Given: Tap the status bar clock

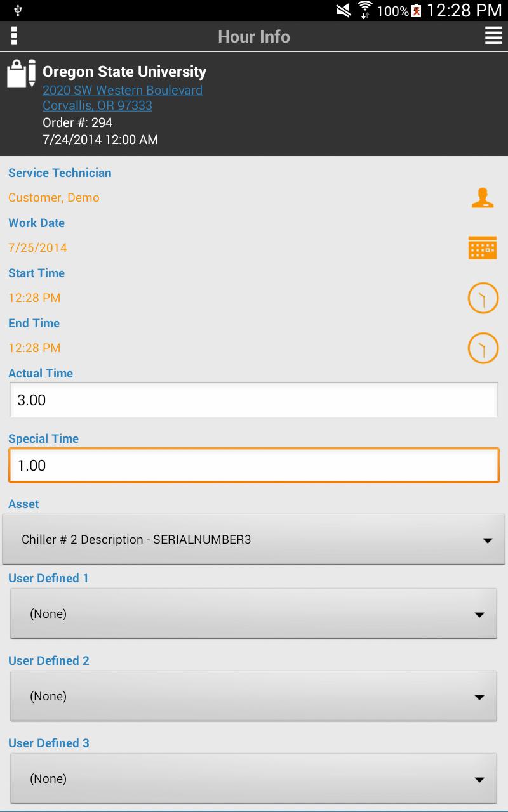Looking at the screenshot, I should pyautogui.click(x=464, y=10).
